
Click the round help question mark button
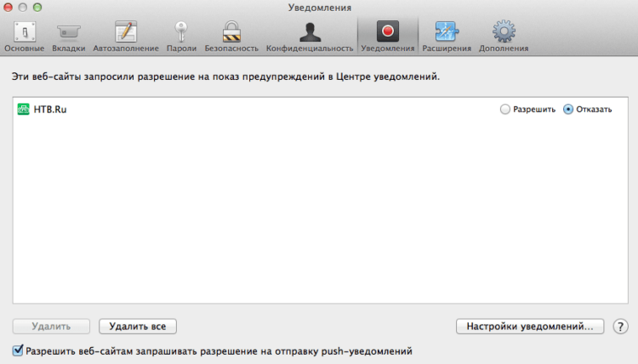coord(620,327)
